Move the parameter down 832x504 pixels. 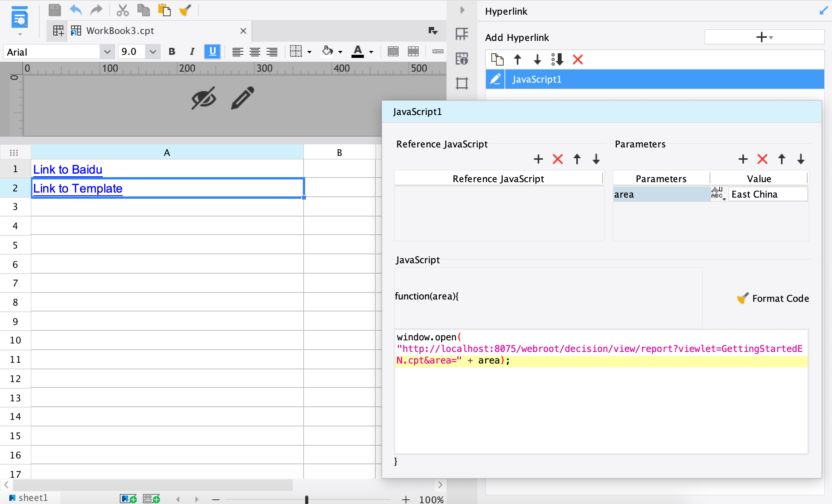coord(801,159)
